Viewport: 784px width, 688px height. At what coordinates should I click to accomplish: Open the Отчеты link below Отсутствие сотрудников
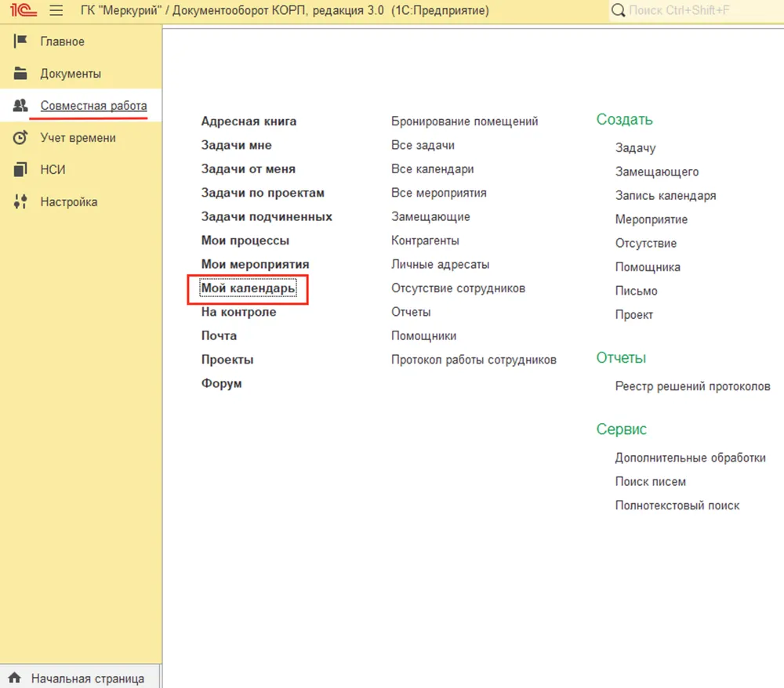pos(411,312)
